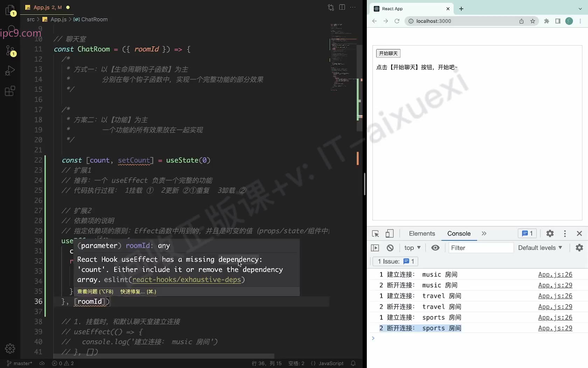Viewport: 588px width, 368px height.
Task: Open the Explorer files icon in activity bar
Action: tap(10, 10)
